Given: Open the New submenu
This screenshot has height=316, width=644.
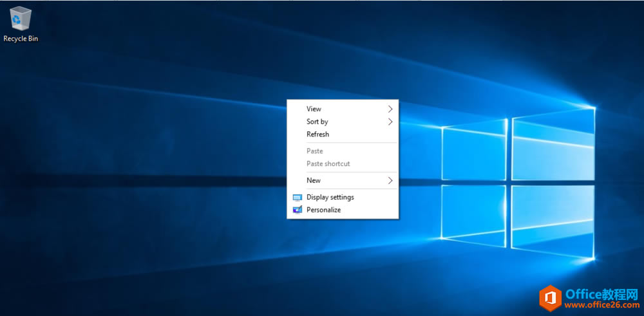Looking at the screenshot, I should 343,181.
